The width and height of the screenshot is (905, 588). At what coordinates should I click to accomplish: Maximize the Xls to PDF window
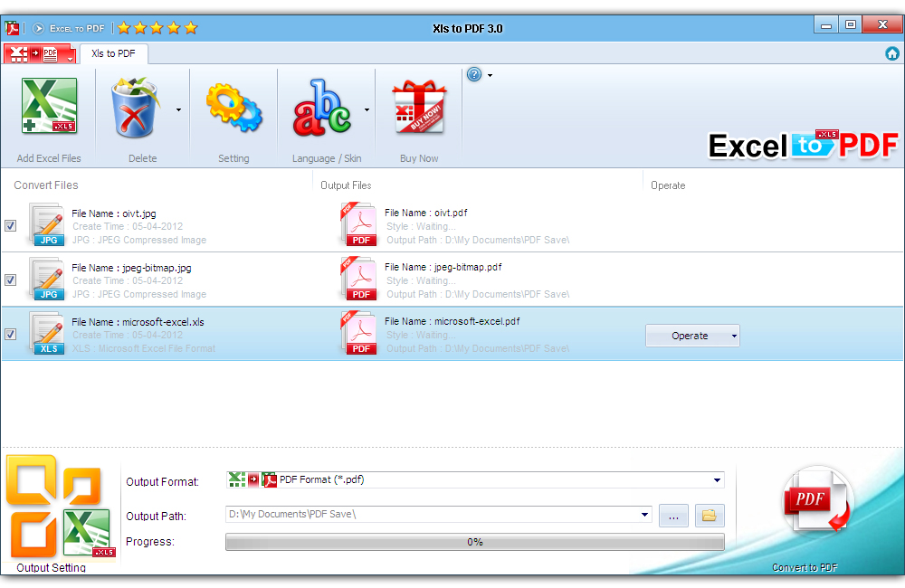pyautogui.click(x=850, y=24)
